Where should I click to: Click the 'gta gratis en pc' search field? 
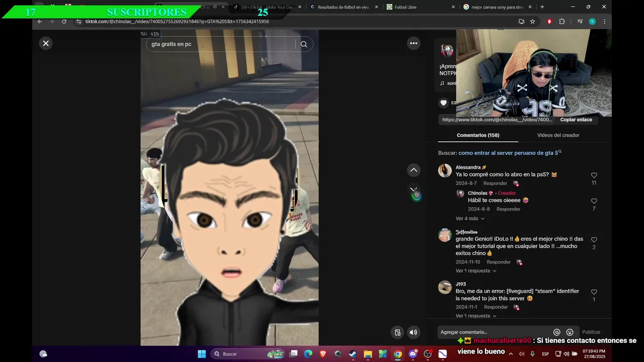221,44
